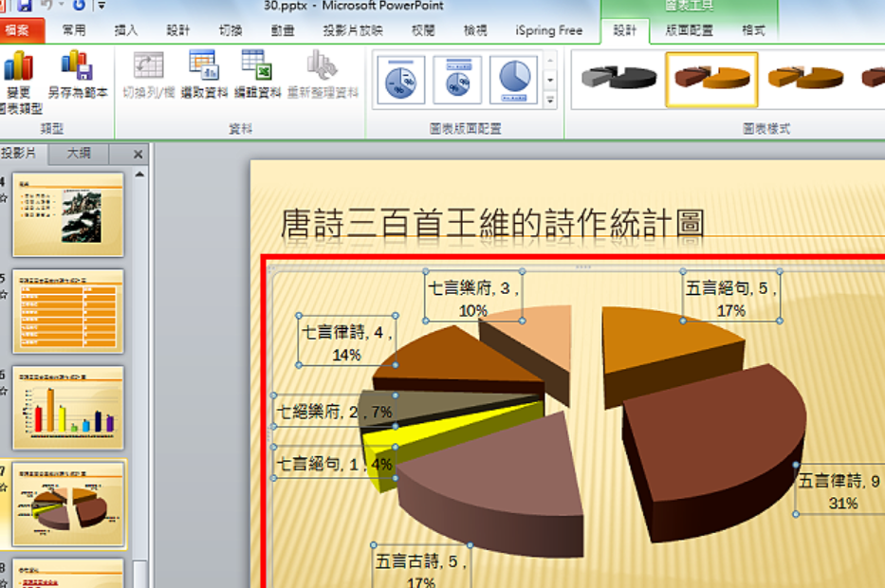Click the 五言律詩, 9, 31% data label
Screen dimensions: 885x588
click(x=840, y=491)
